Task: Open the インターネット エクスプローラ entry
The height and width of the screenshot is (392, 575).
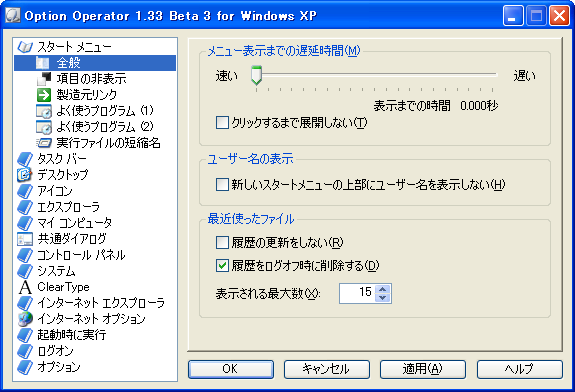Action: pos(101,303)
